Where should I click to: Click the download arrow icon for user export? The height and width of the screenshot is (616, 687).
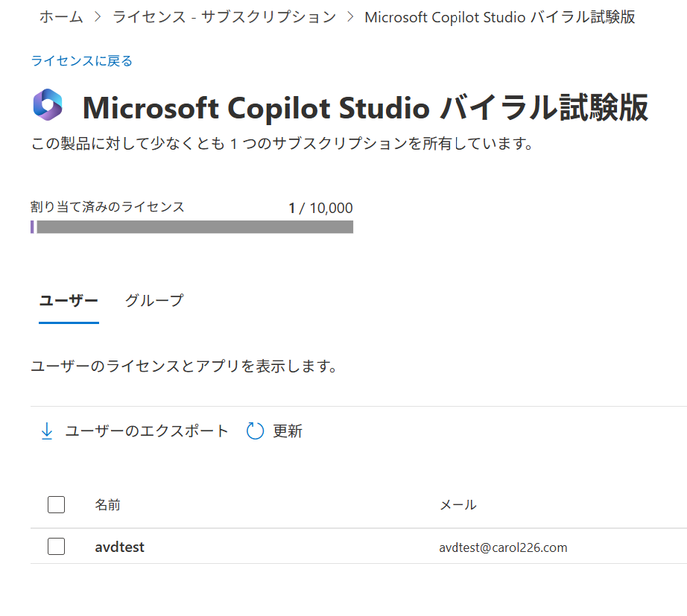(x=47, y=431)
